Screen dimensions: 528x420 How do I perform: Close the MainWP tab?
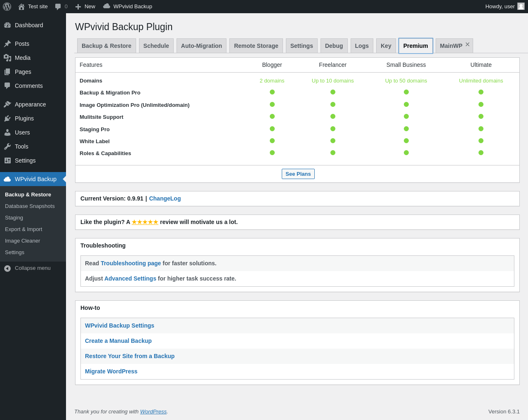pos(467,44)
